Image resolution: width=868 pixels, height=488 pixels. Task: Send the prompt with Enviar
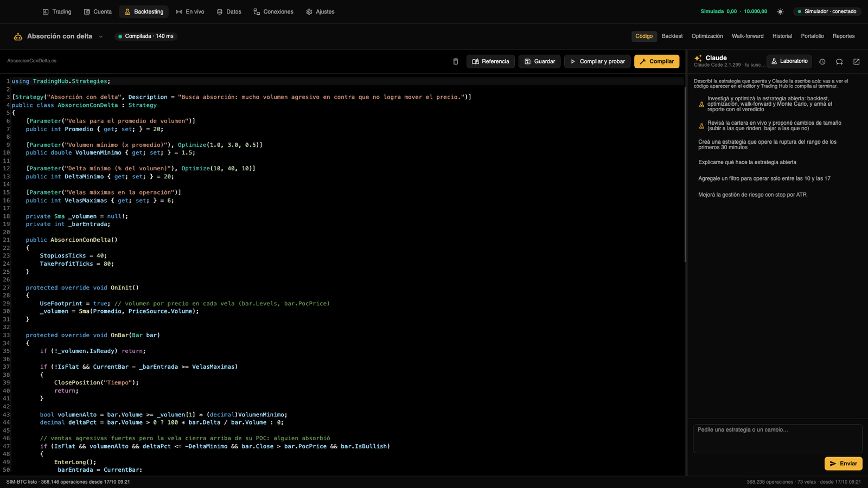pos(843,464)
